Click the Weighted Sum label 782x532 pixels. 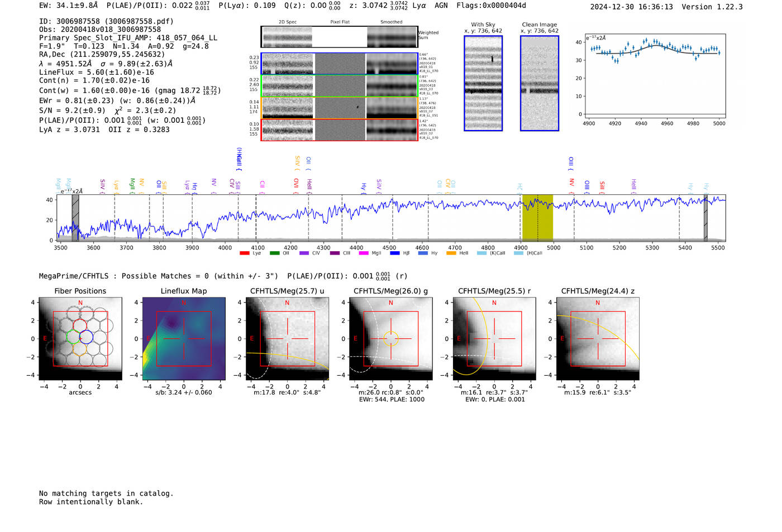click(428, 35)
